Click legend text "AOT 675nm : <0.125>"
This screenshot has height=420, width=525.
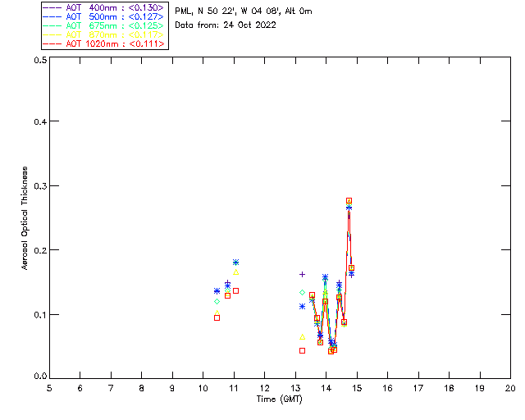(115, 25)
